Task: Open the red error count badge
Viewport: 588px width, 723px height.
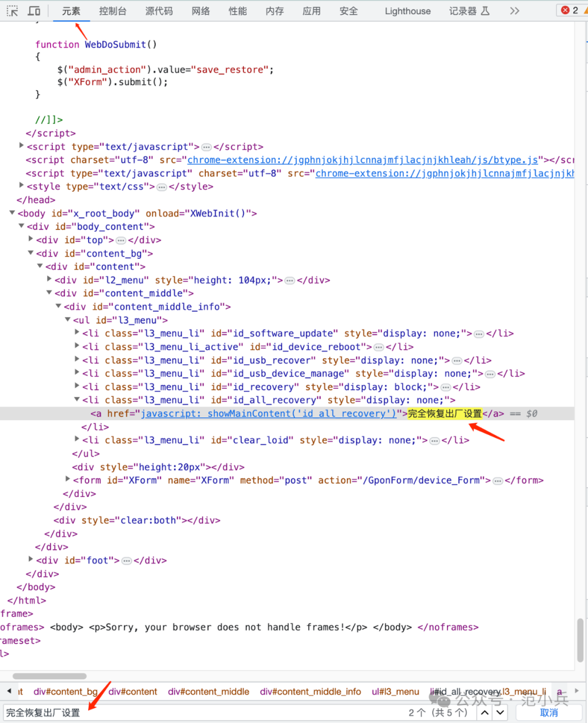Action: click(570, 11)
